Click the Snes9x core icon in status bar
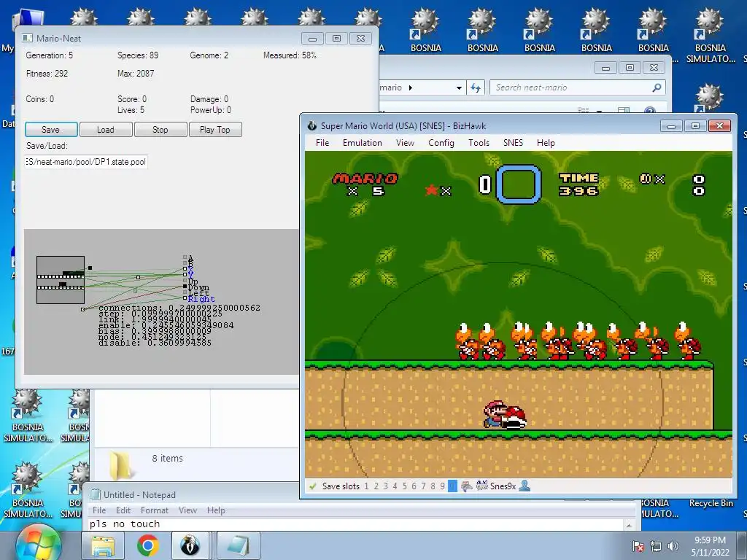Viewport: 747px width, 560px height. point(482,486)
